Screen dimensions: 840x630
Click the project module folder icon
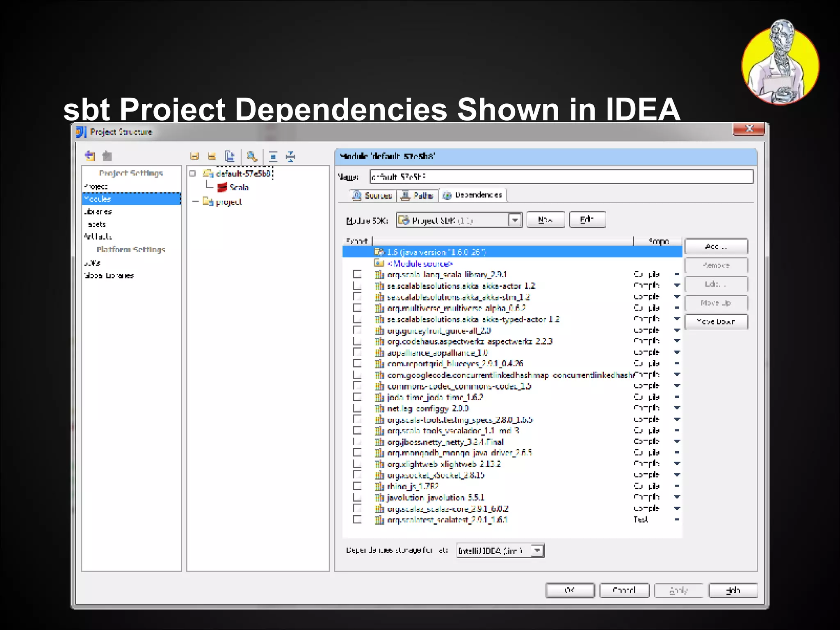point(208,201)
